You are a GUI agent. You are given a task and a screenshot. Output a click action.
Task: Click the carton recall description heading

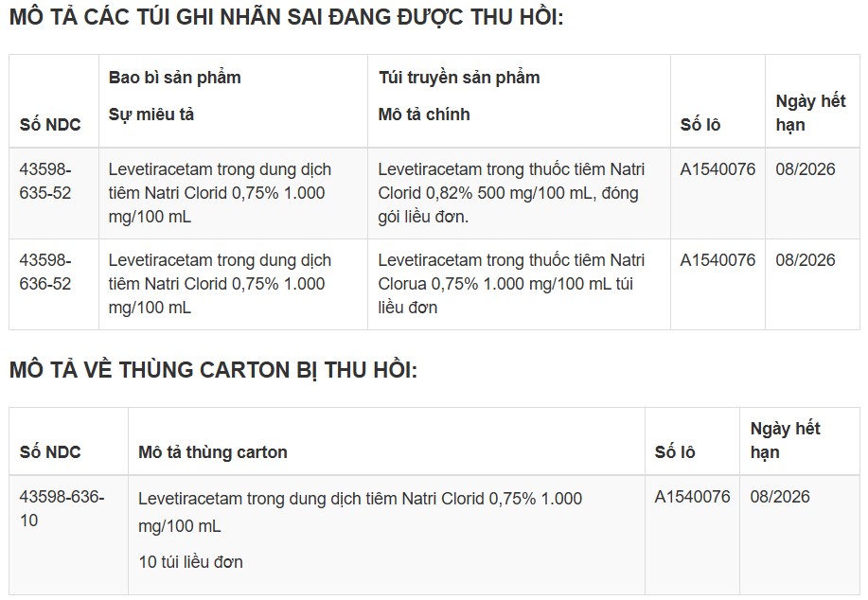pyautogui.click(x=213, y=370)
